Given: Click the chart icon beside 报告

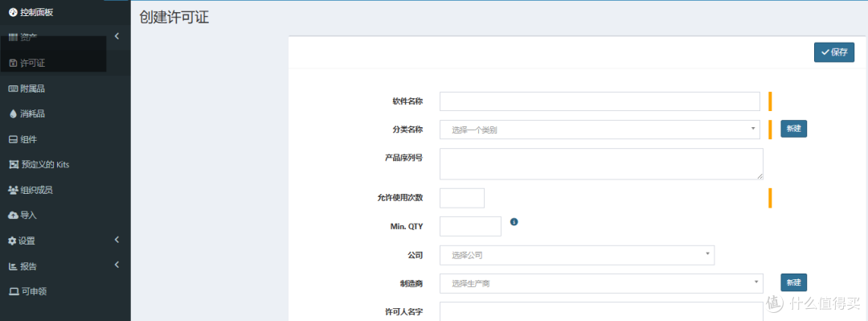Looking at the screenshot, I should tap(14, 266).
